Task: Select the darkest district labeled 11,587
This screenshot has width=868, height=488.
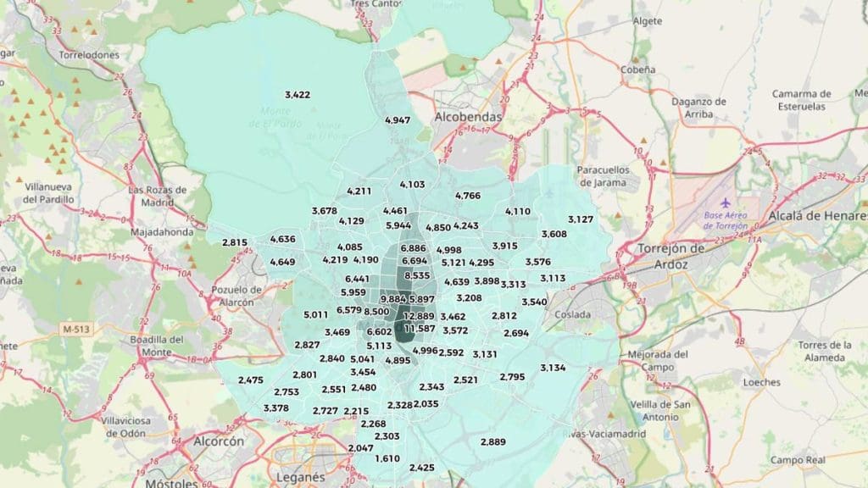Action: coord(420,329)
